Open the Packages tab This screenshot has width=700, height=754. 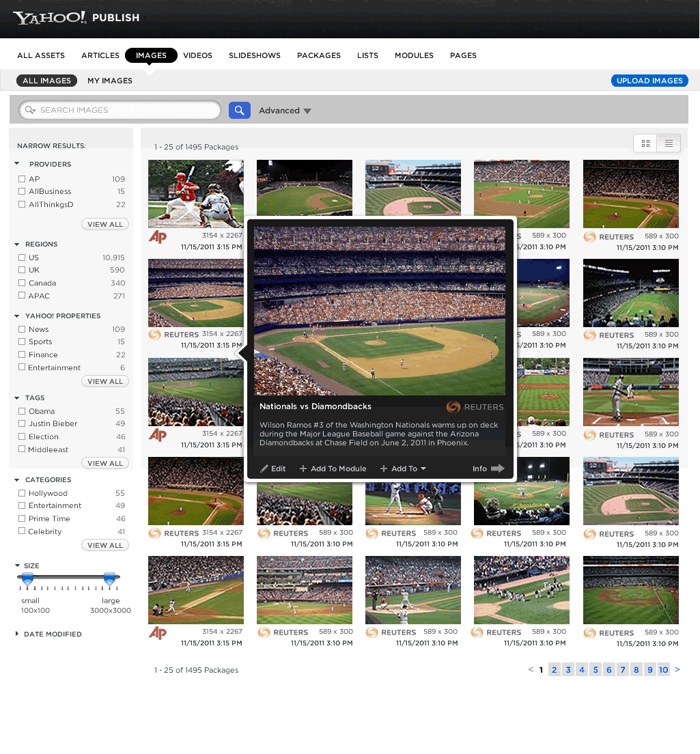tap(319, 55)
